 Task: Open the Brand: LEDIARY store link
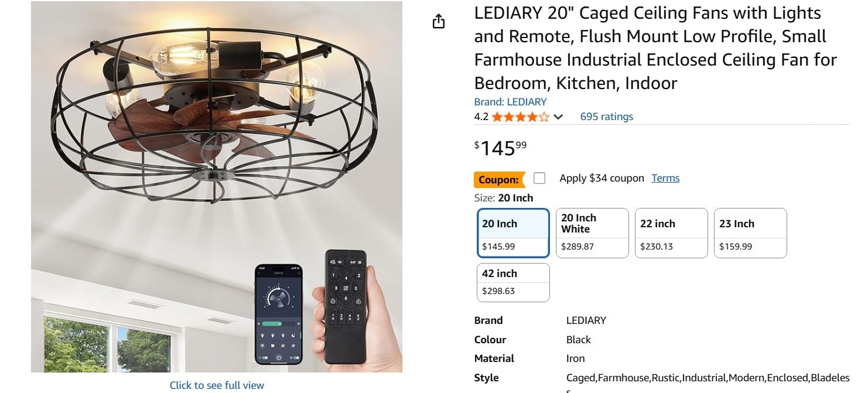[510, 102]
